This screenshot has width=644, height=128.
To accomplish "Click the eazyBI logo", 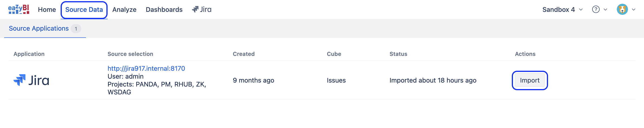I will click(x=19, y=10).
